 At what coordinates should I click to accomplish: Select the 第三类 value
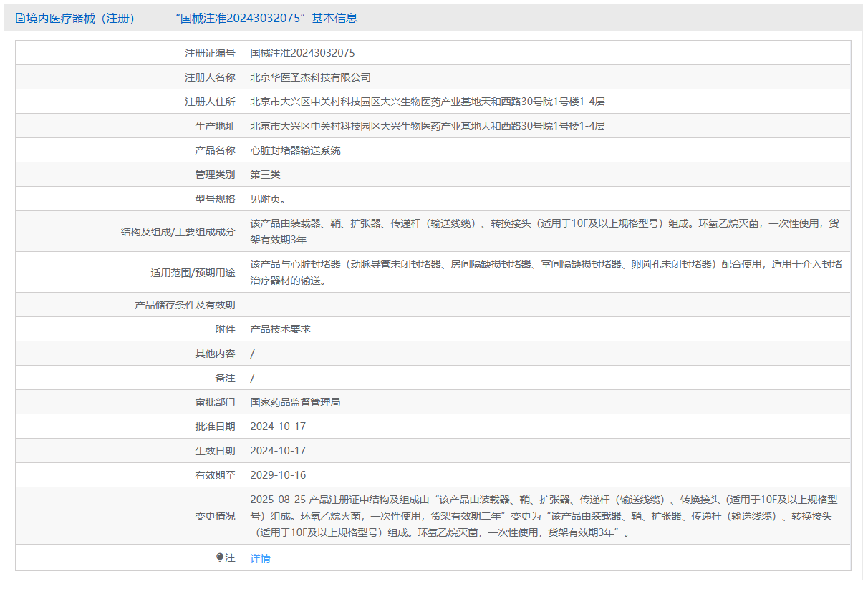click(266, 175)
